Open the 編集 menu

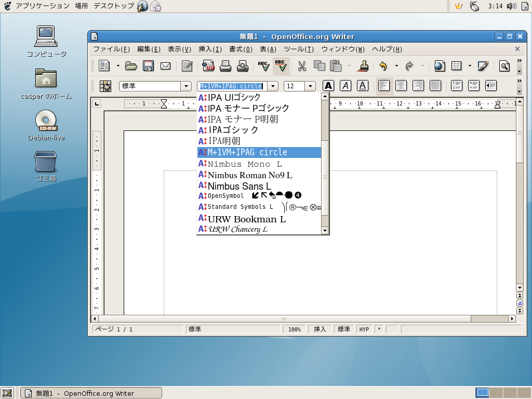[149, 49]
